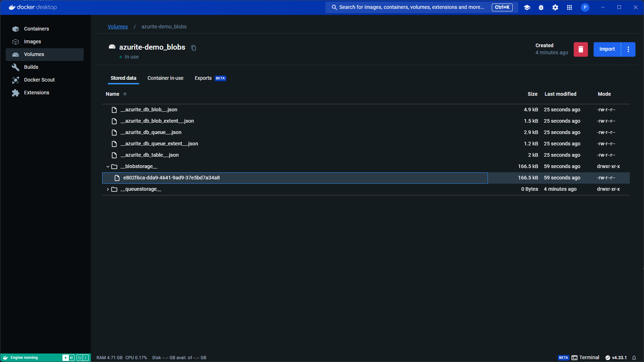Click the Import button
This screenshot has width=644, height=362.
[x=607, y=49]
